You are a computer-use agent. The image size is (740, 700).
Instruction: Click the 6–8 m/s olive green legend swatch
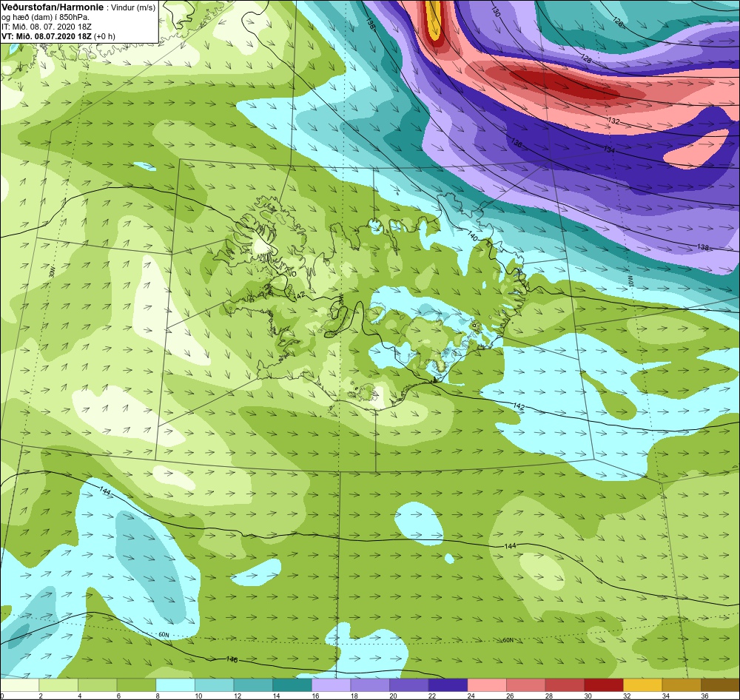pos(136,684)
